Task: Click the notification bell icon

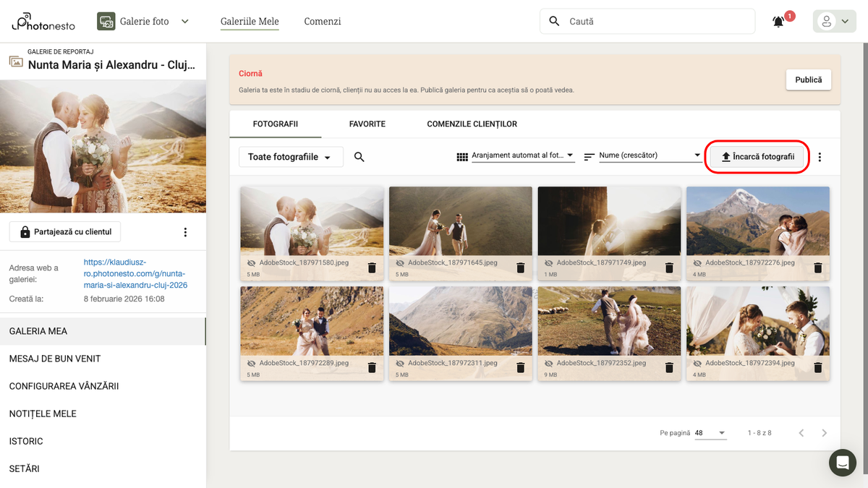Action: (778, 22)
